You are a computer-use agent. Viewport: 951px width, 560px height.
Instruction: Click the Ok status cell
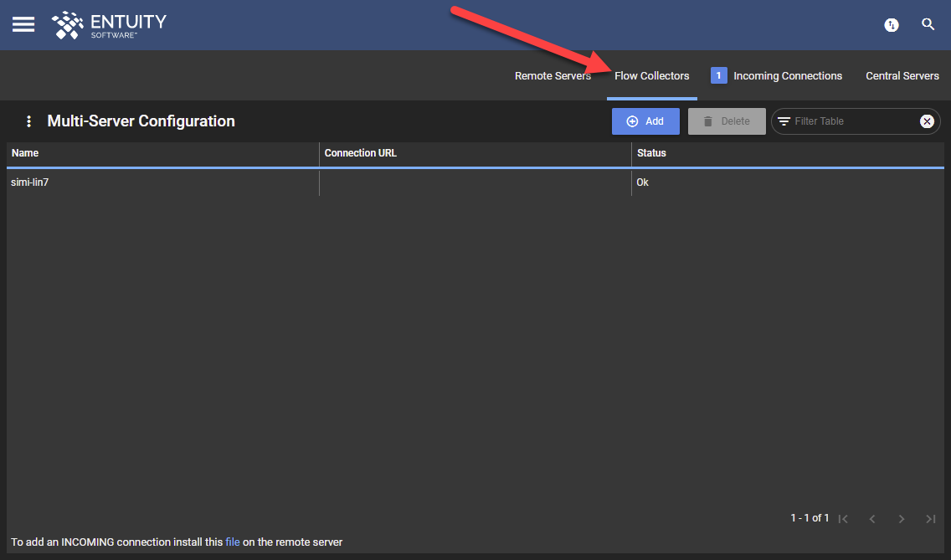(x=788, y=182)
